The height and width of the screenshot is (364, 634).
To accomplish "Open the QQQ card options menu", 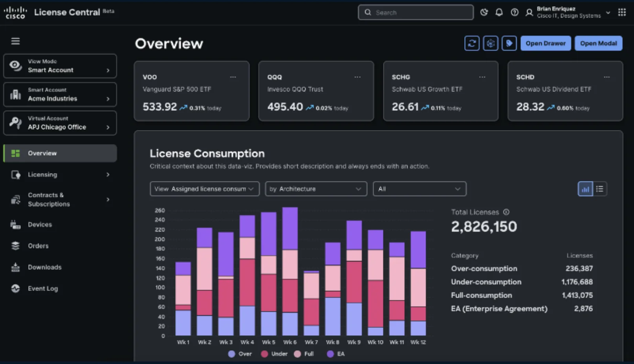I will point(357,77).
